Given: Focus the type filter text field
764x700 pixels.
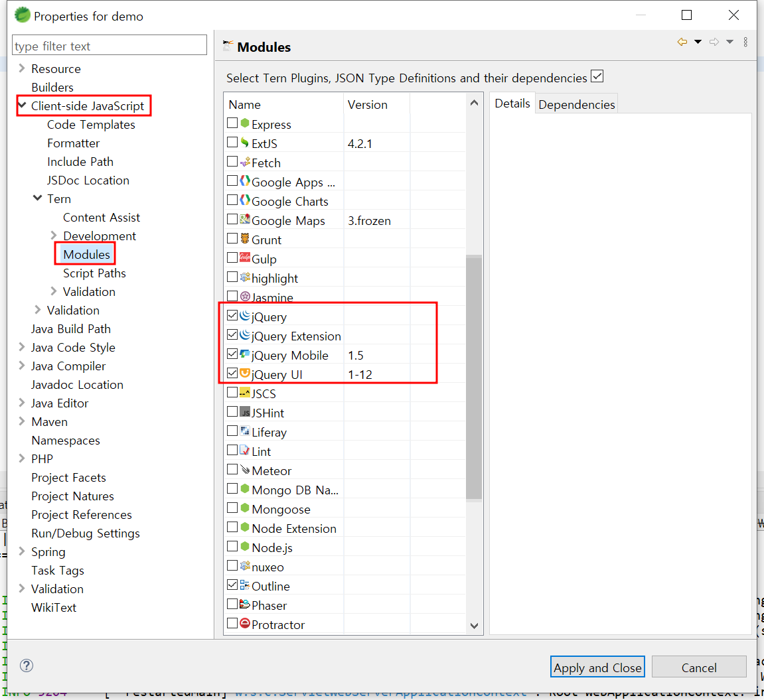Looking at the screenshot, I should pyautogui.click(x=110, y=45).
